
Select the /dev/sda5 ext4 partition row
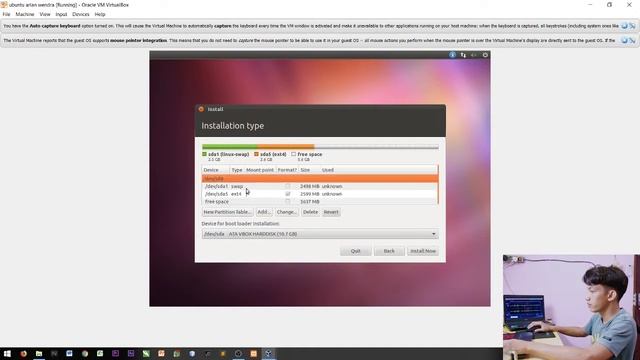coord(320,194)
